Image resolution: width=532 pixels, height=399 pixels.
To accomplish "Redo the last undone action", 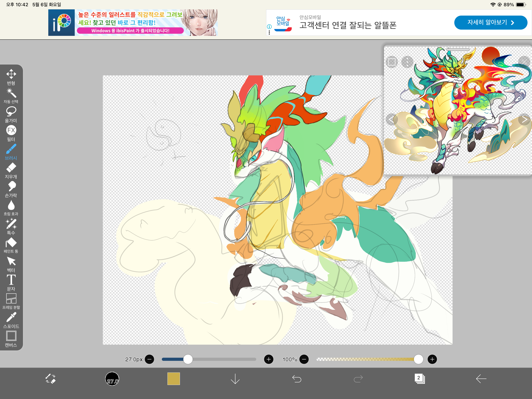I will tap(358, 379).
